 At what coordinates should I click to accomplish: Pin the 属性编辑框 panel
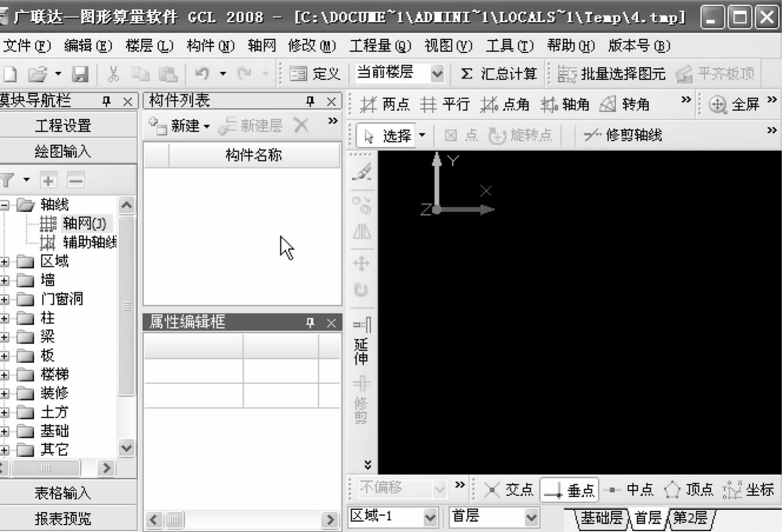(310, 323)
